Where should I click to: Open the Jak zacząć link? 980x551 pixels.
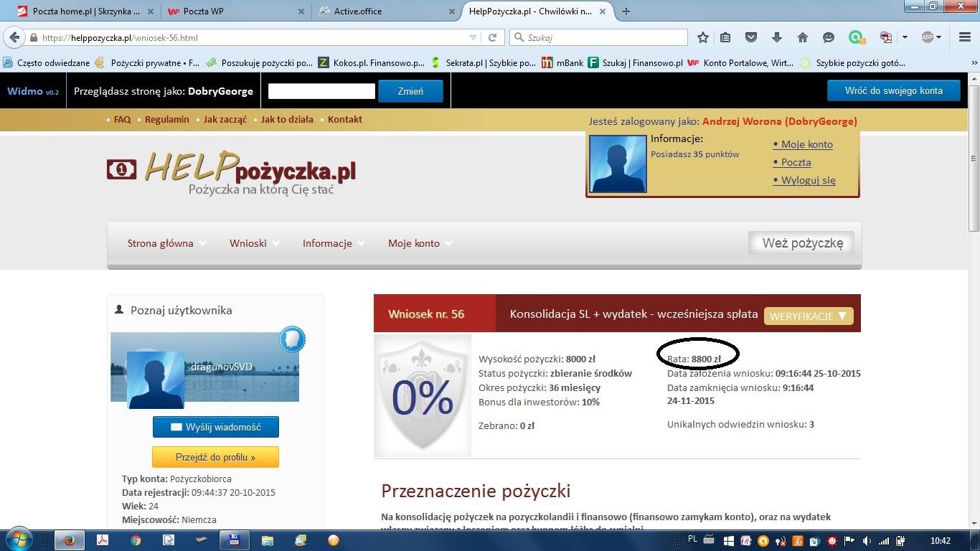(225, 120)
